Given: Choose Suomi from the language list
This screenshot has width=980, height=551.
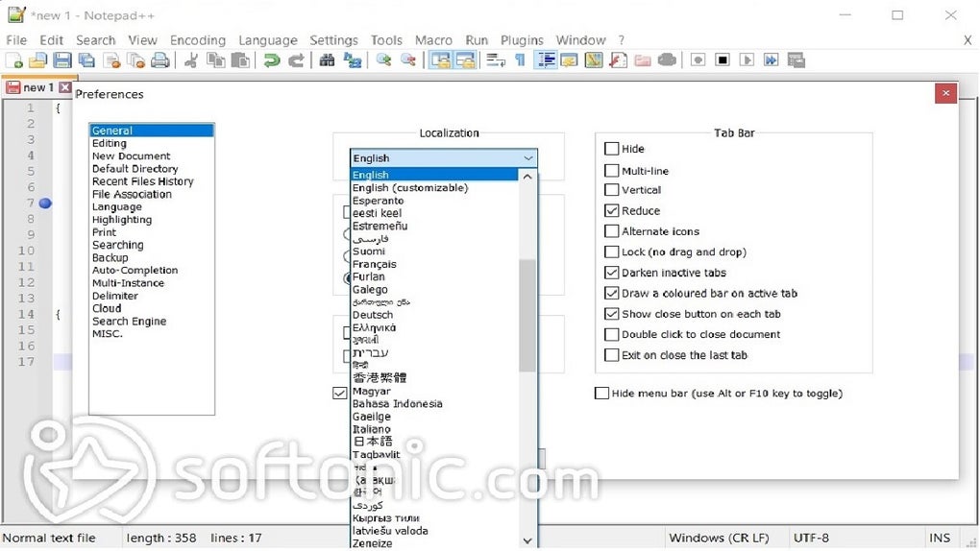Looking at the screenshot, I should [x=434, y=252].
